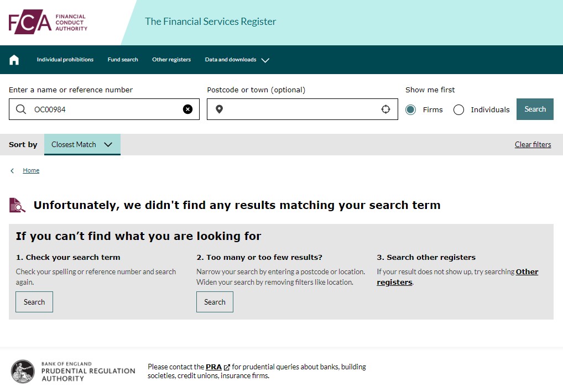
Task: Go to the home page via house icon
Action: (x=14, y=60)
